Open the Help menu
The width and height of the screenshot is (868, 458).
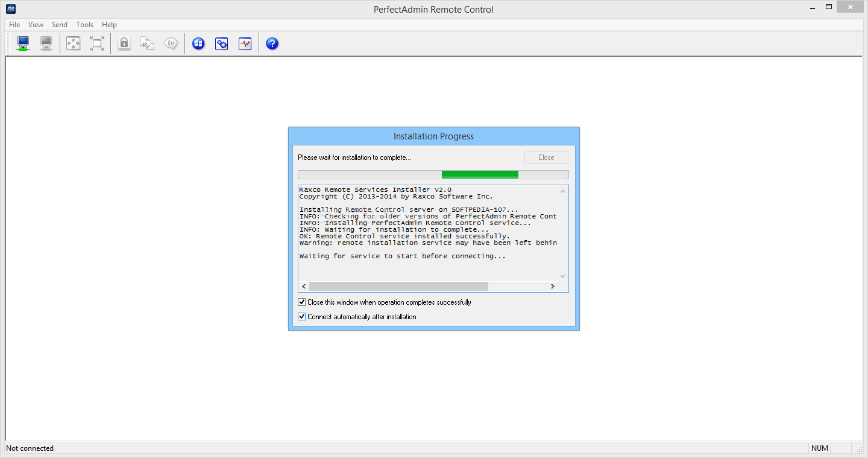coord(109,25)
